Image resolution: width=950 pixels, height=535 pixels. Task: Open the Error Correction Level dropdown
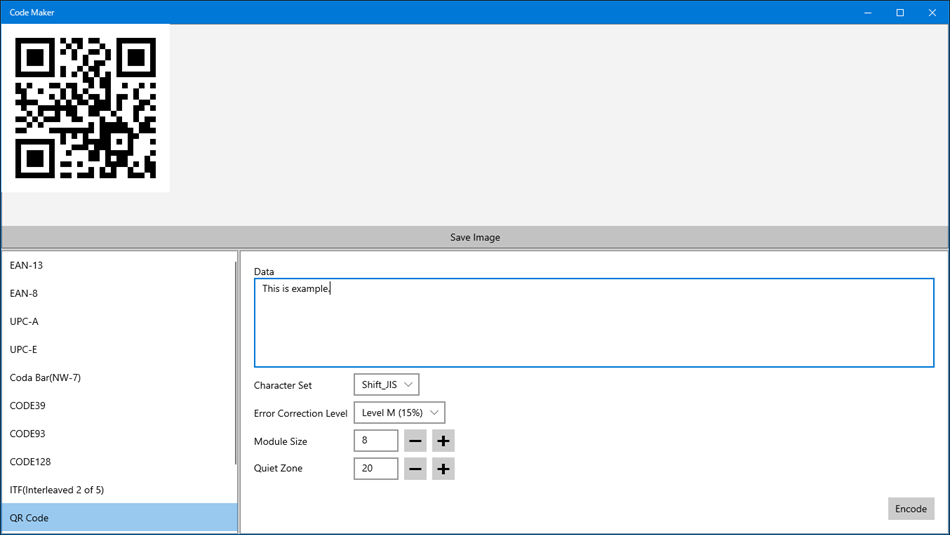[399, 413]
